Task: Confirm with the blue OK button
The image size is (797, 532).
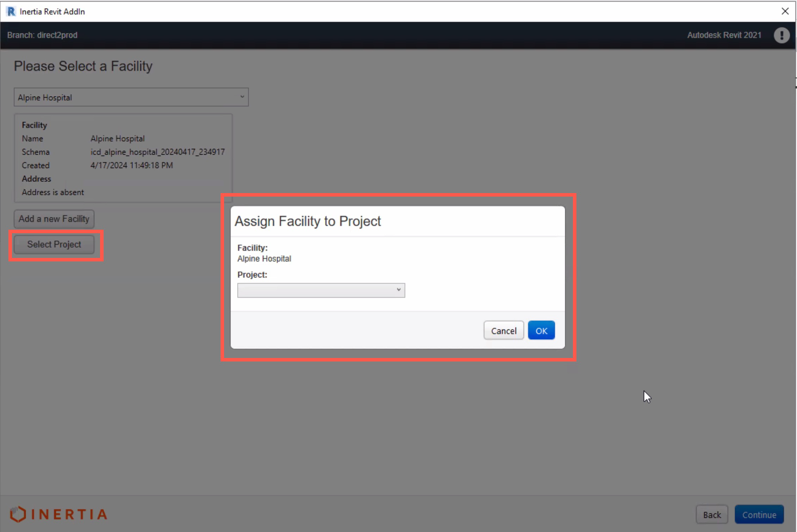Action: pos(541,330)
